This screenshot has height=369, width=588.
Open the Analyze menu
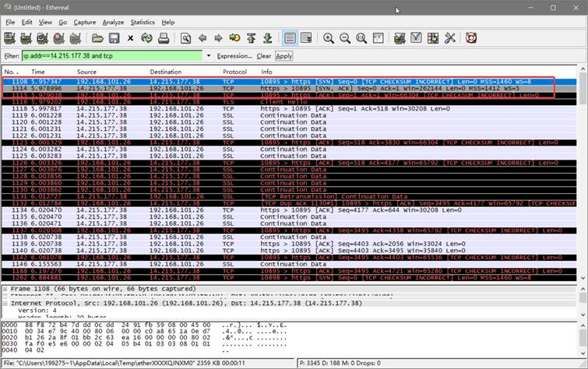(113, 22)
